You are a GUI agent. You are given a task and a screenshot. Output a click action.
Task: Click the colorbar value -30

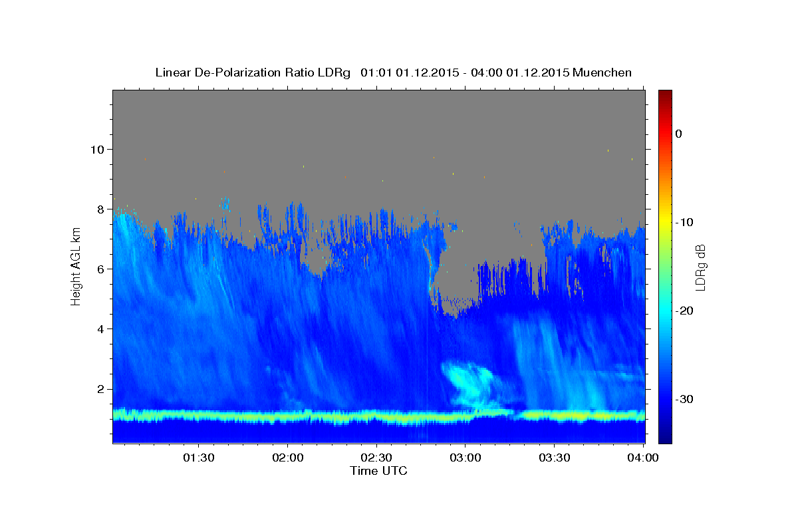pos(684,399)
